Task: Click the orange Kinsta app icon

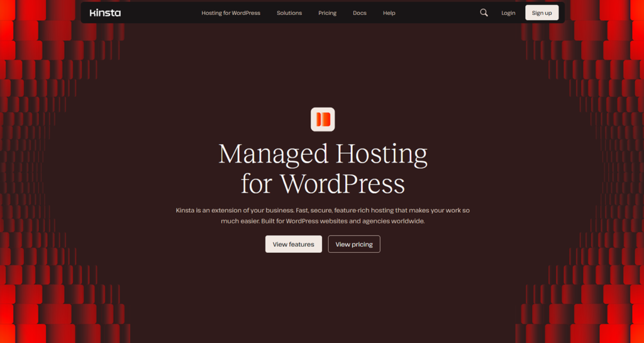Action: tap(323, 119)
